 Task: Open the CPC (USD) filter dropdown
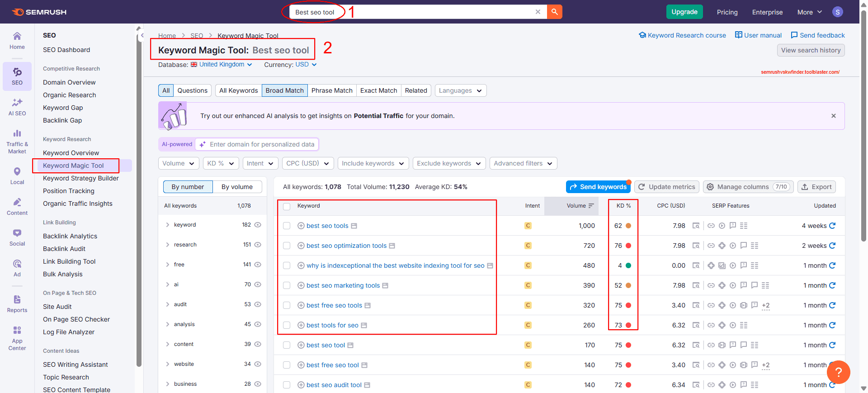pos(308,163)
